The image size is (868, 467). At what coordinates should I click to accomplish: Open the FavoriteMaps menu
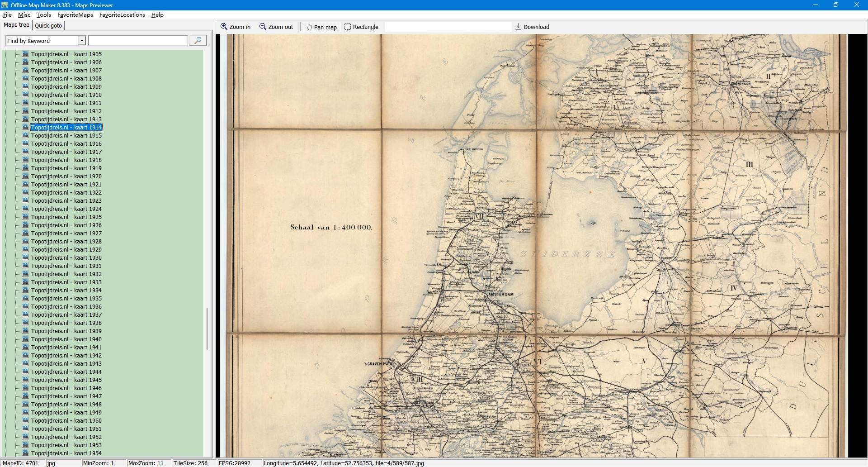point(75,15)
